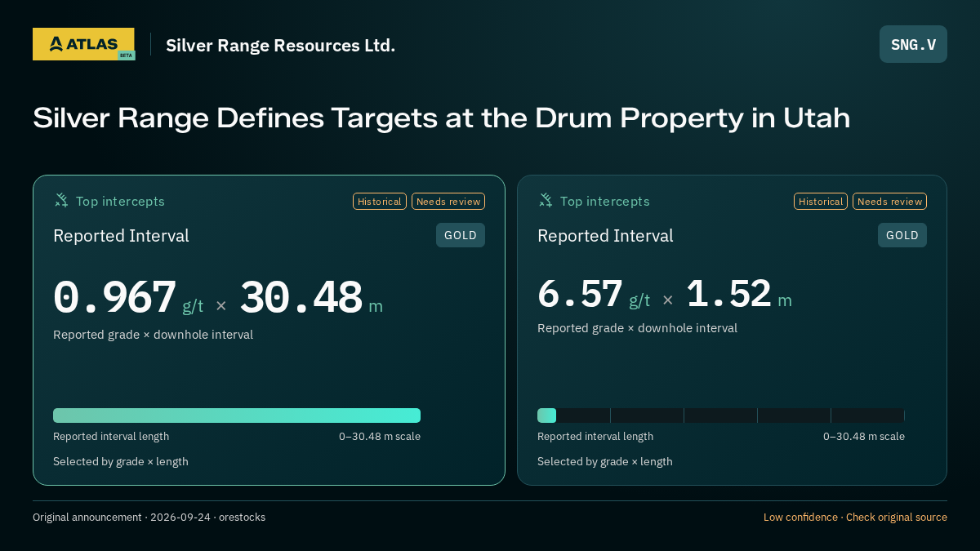
Task: Click the Needs review tag in the 0.967 g/t card
Action: click(448, 201)
